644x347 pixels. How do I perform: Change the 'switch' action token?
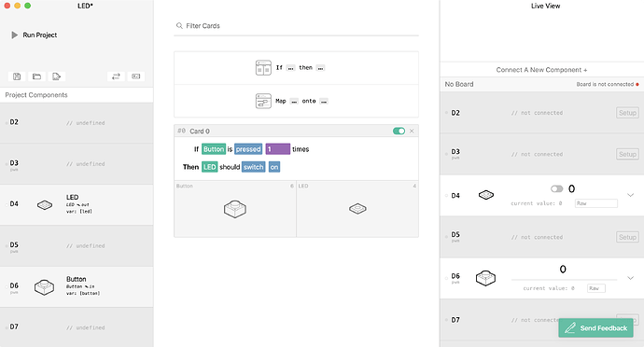[254, 167]
